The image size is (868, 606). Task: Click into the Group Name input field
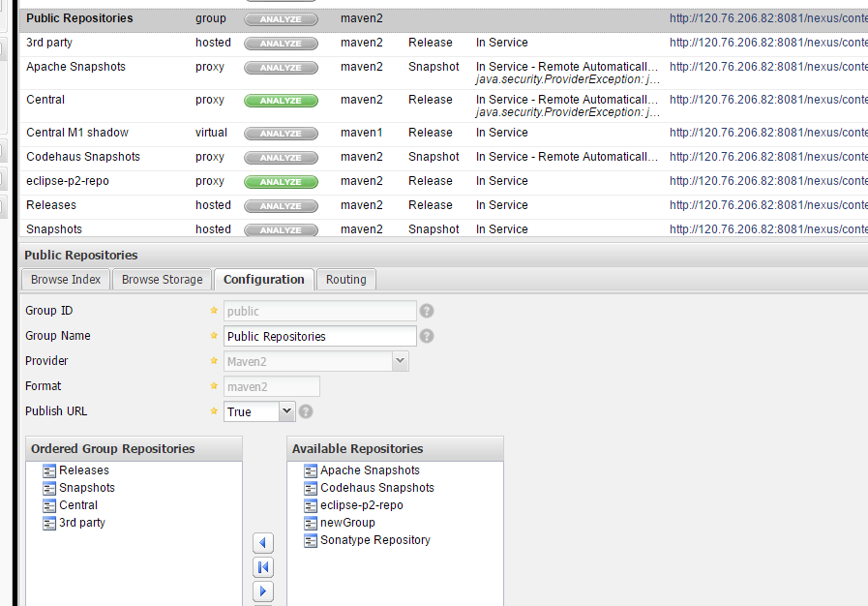[x=320, y=336]
